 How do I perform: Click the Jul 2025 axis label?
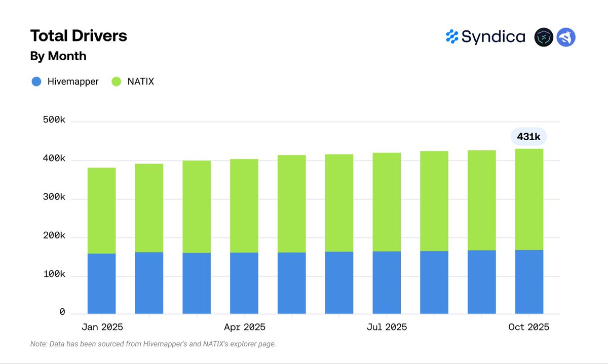(x=387, y=328)
